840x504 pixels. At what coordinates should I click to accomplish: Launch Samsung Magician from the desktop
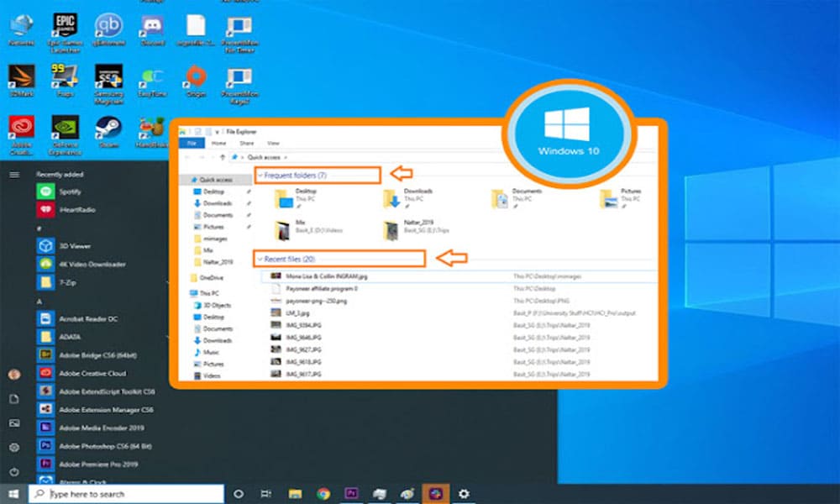[108, 84]
